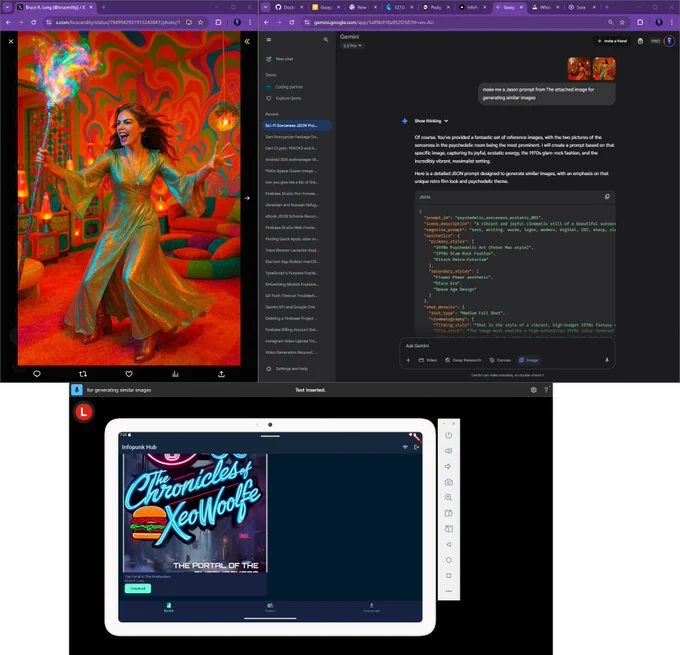Open the Chronicles of XeoWoolfe cover
Image resolution: width=680 pixels, height=655 pixels.
click(x=195, y=513)
